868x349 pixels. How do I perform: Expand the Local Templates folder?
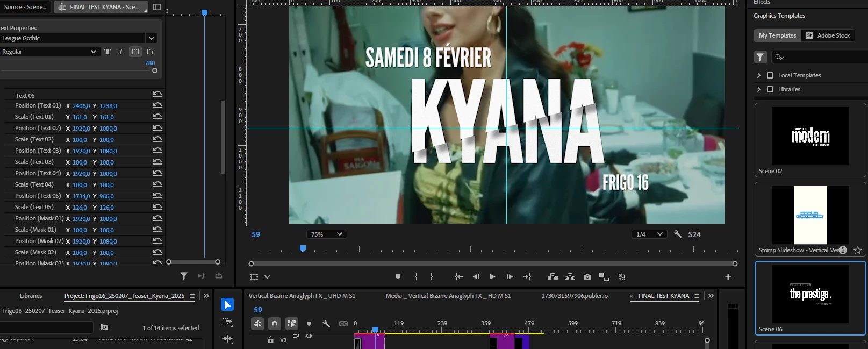point(759,75)
